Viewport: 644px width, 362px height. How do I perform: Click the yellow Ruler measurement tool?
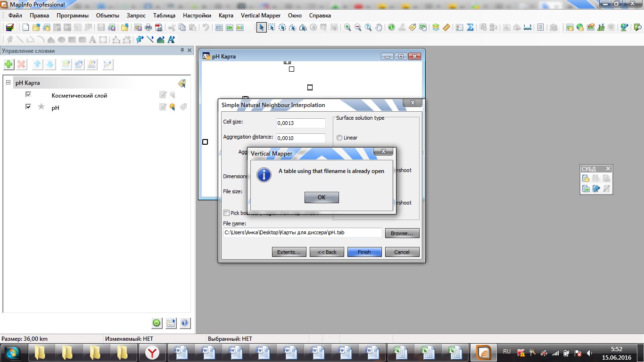[446, 27]
